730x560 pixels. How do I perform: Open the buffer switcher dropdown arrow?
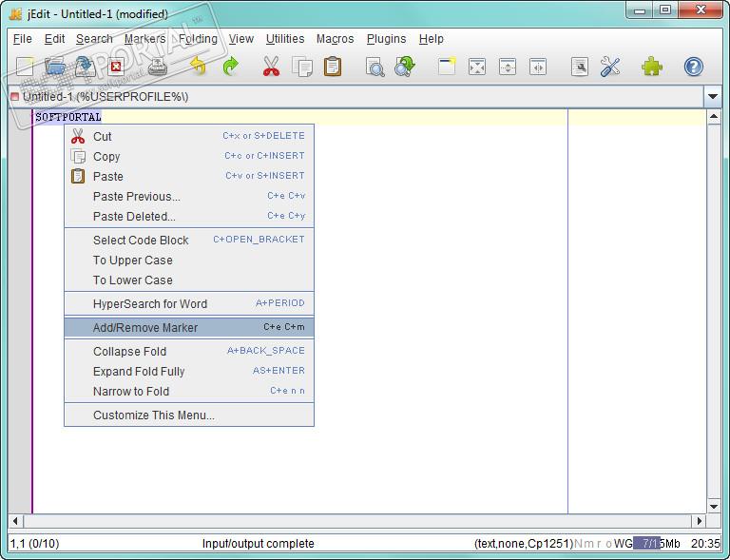[712, 97]
